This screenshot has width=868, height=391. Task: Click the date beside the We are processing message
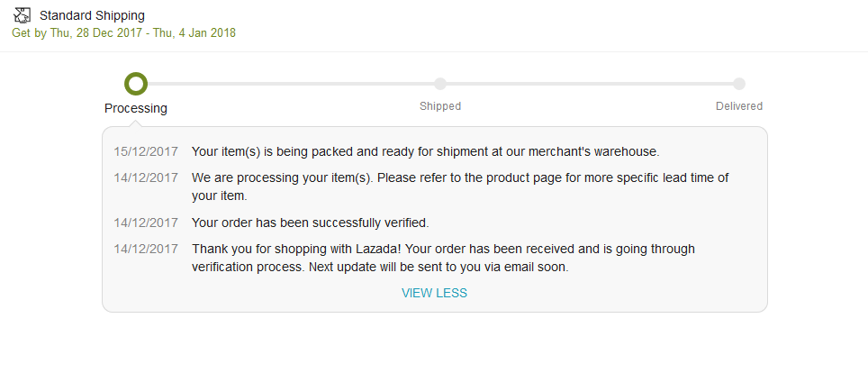[x=146, y=177]
